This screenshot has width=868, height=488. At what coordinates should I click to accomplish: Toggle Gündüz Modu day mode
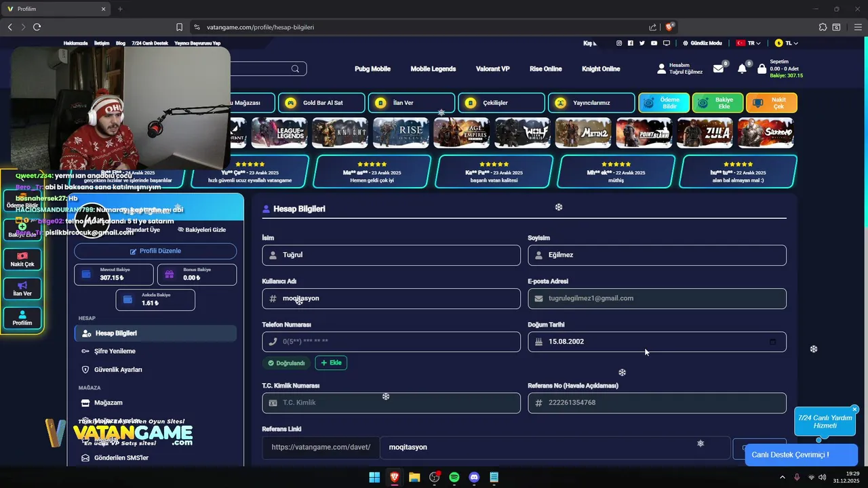click(x=703, y=43)
